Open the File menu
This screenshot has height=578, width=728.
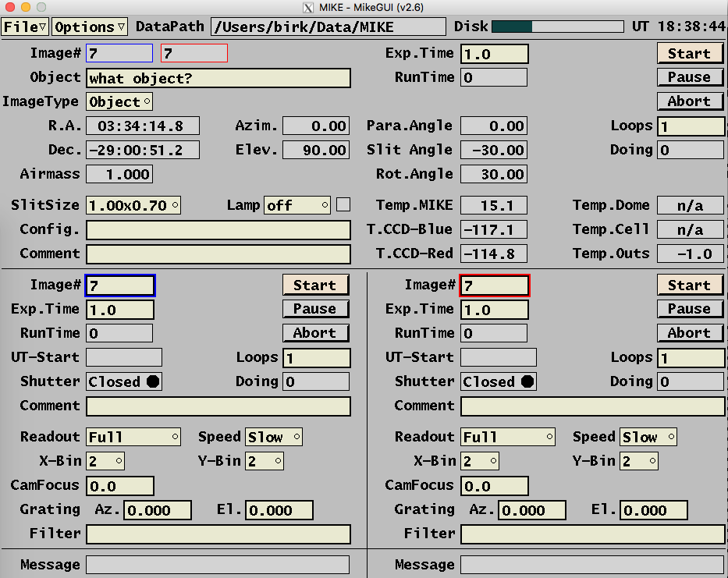(x=25, y=27)
